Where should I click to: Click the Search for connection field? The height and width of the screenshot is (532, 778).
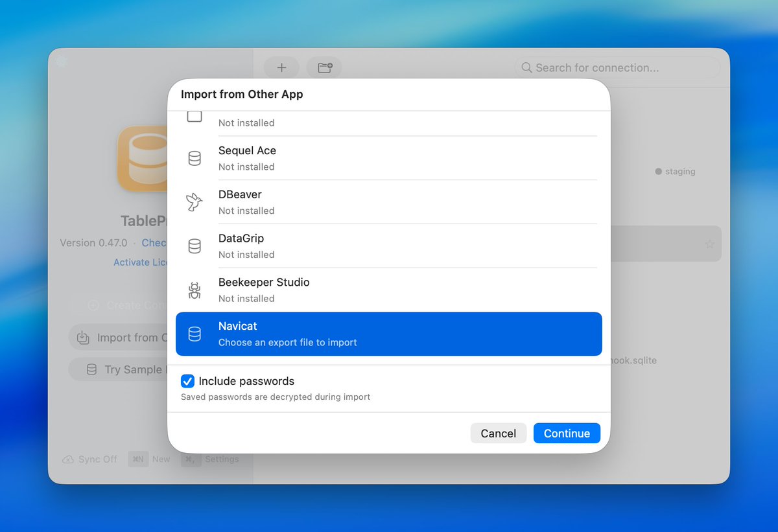pyautogui.click(x=617, y=67)
